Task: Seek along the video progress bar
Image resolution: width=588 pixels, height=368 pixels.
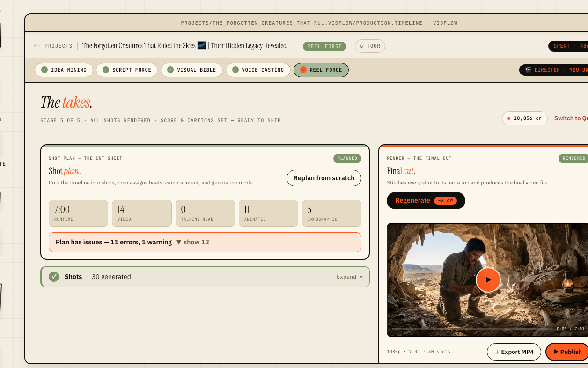Action: [x=472, y=329]
